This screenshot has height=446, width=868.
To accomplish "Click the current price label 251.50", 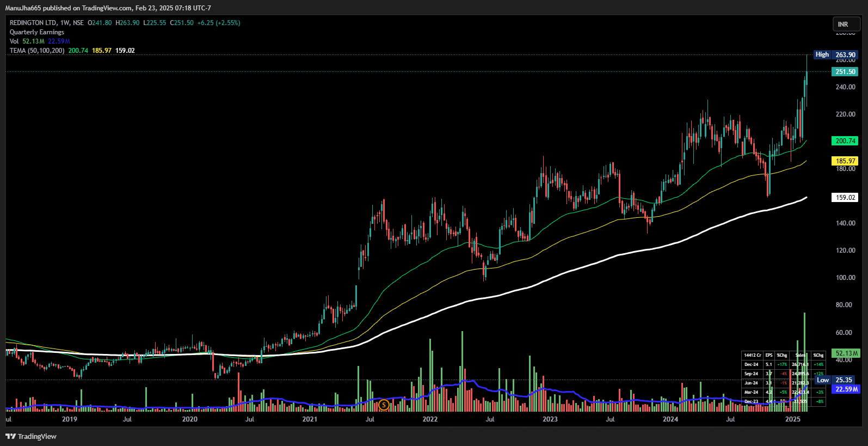I will pos(845,72).
